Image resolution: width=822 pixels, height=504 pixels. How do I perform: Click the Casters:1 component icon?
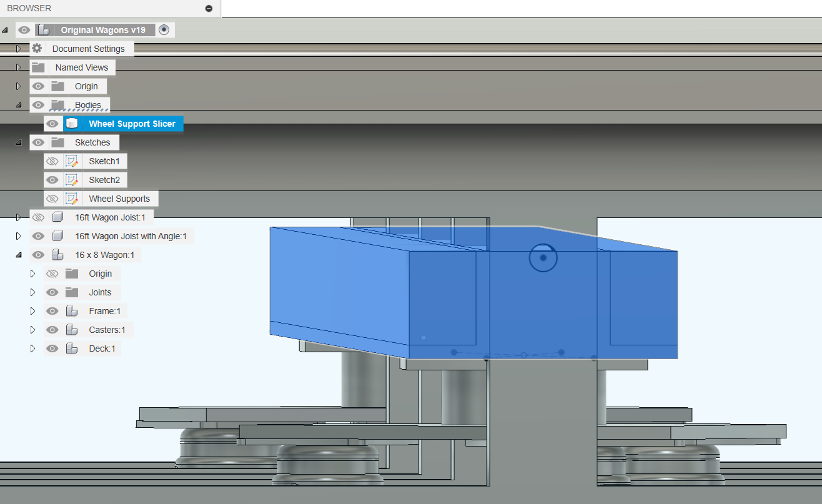[71, 329]
